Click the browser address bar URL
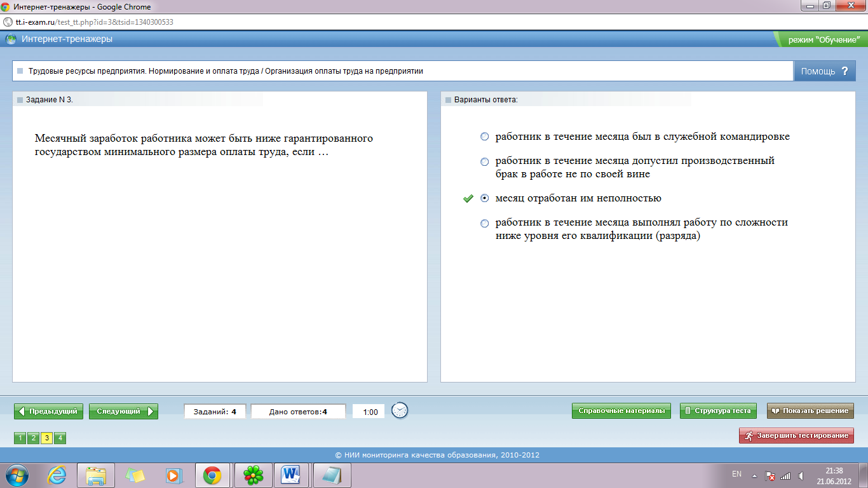The width and height of the screenshot is (868, 488). [95, 22]
